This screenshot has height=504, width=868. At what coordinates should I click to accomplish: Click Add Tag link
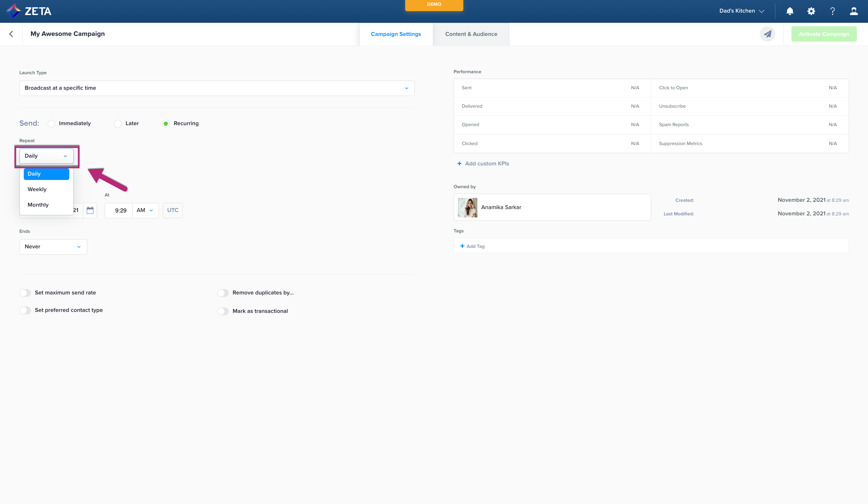pyautogui.click(x=475, y=246)
